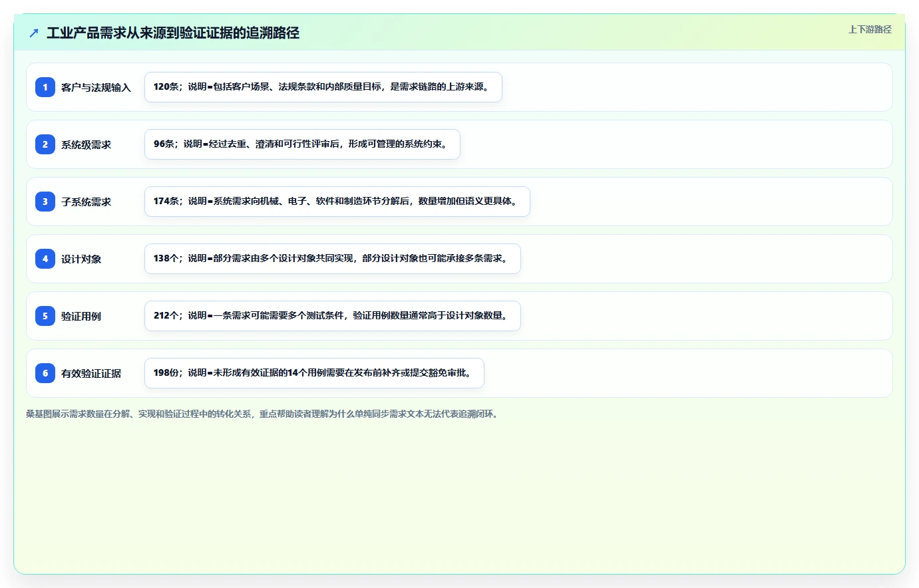
Task: Select the step 3 number badge
Action: (45, 202)
